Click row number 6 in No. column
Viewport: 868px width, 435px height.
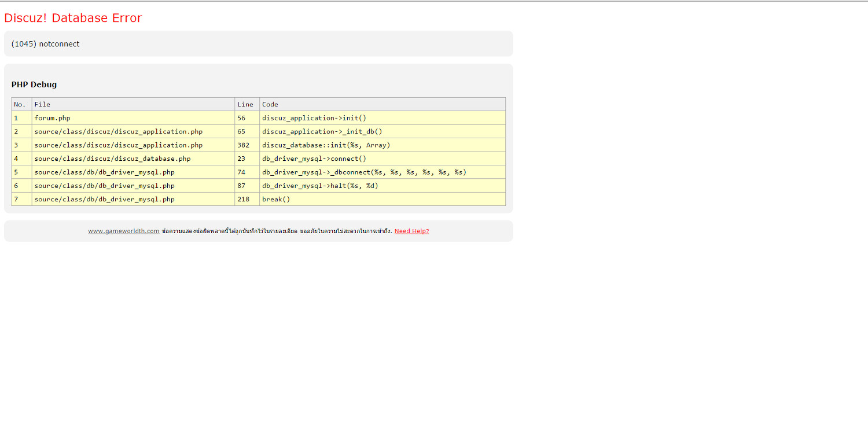(21, 186)
